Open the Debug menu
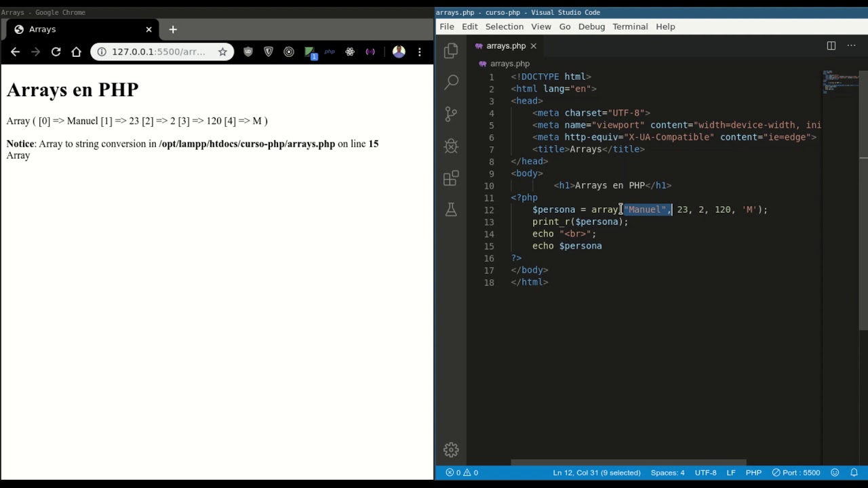 [591, 26]
